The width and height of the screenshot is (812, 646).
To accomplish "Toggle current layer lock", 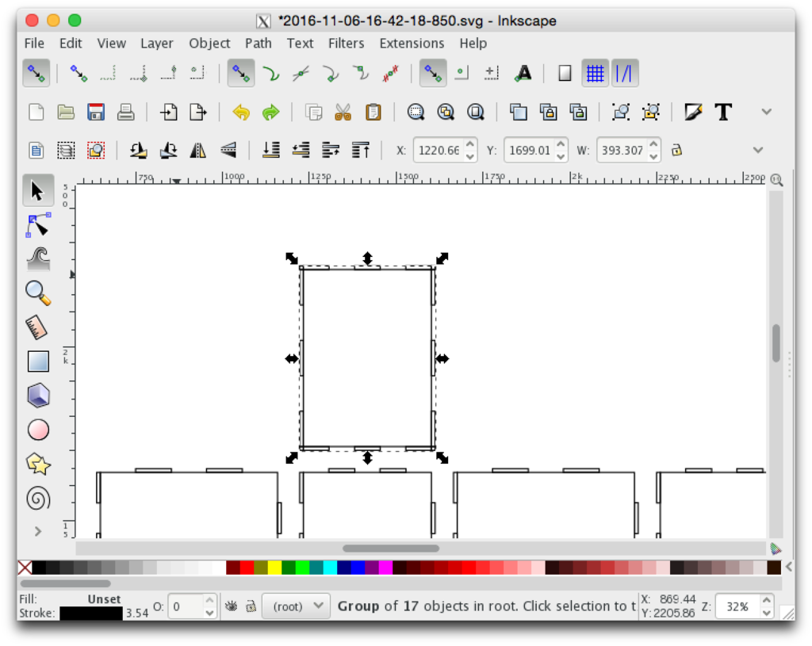I will 251,606.
